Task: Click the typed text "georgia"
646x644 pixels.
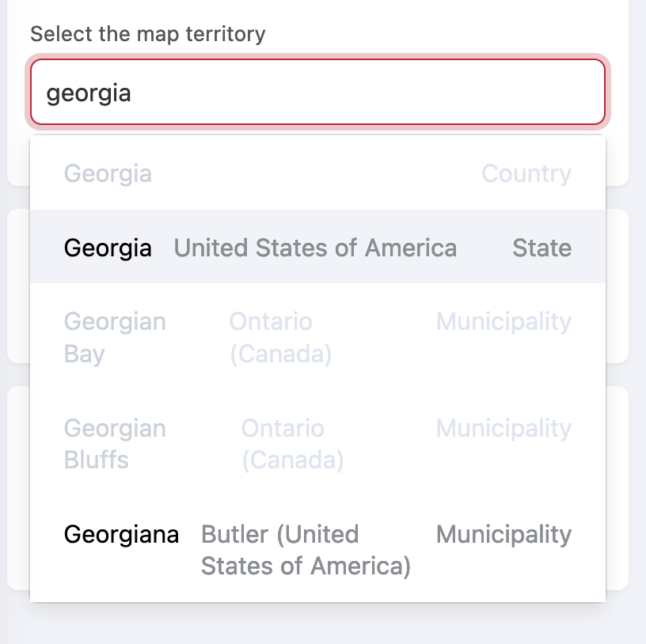Action: pyautogui.click(x=89, y=93)
